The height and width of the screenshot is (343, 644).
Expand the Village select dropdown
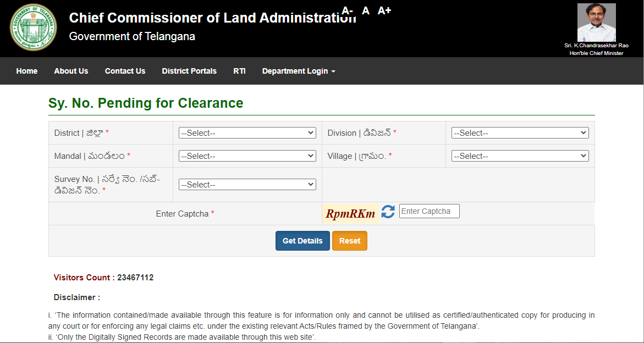click(520, 156)
